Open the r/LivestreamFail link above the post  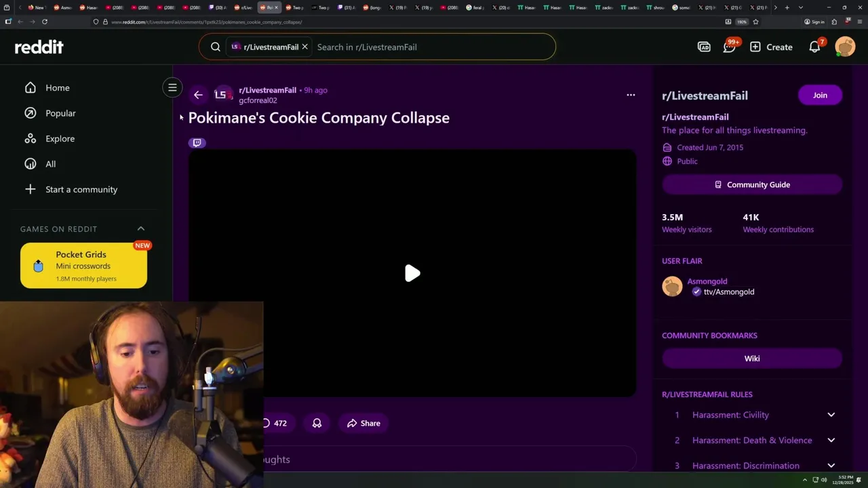pos(267,90)
